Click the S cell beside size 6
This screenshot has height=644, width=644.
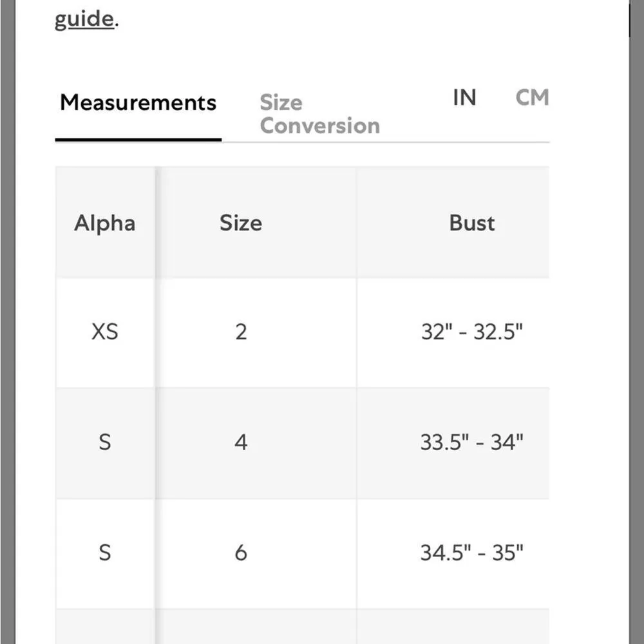104,553
